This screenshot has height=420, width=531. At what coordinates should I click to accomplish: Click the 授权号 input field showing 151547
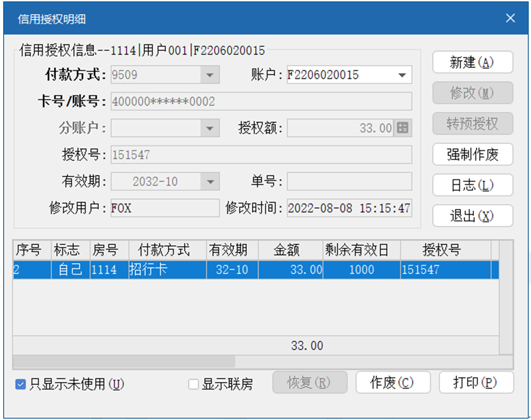tap(261, 155)
